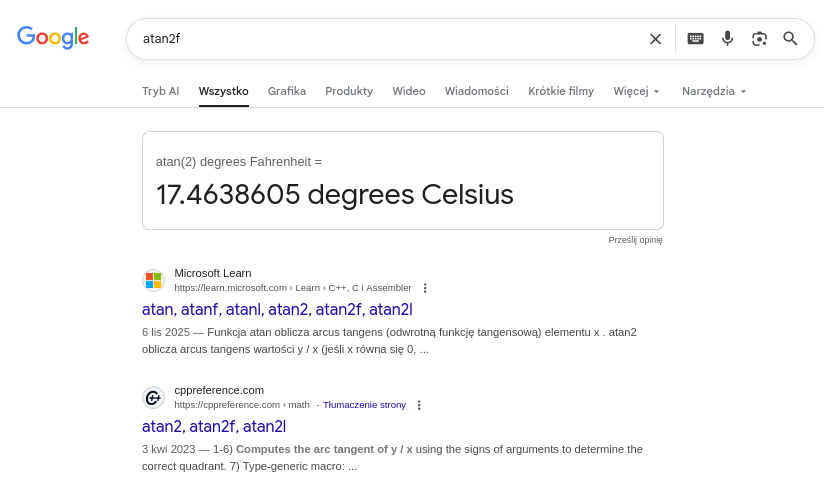Open the Wideo tab
This screenshot has height=484, width=824.
(408, 91)
